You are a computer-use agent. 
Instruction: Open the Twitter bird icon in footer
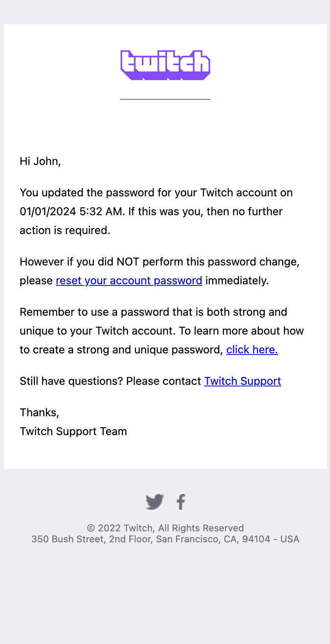154,501
